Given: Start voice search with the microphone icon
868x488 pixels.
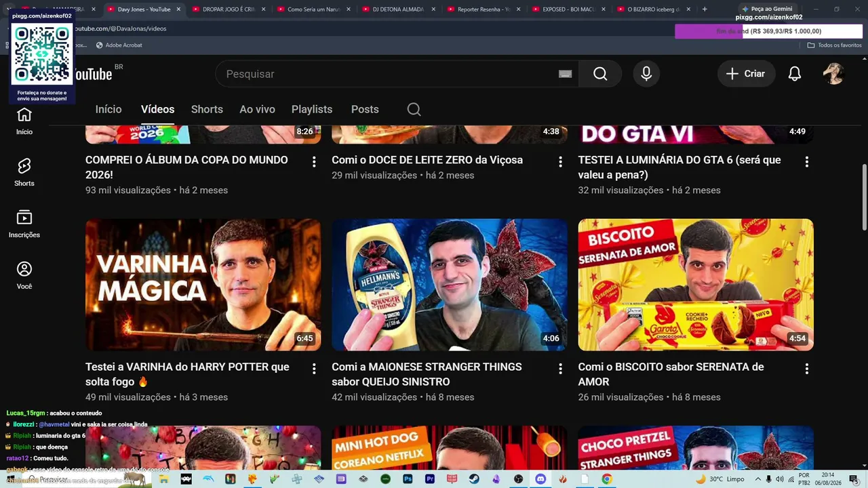Looking at the screenshot, I should click(646, 74).
